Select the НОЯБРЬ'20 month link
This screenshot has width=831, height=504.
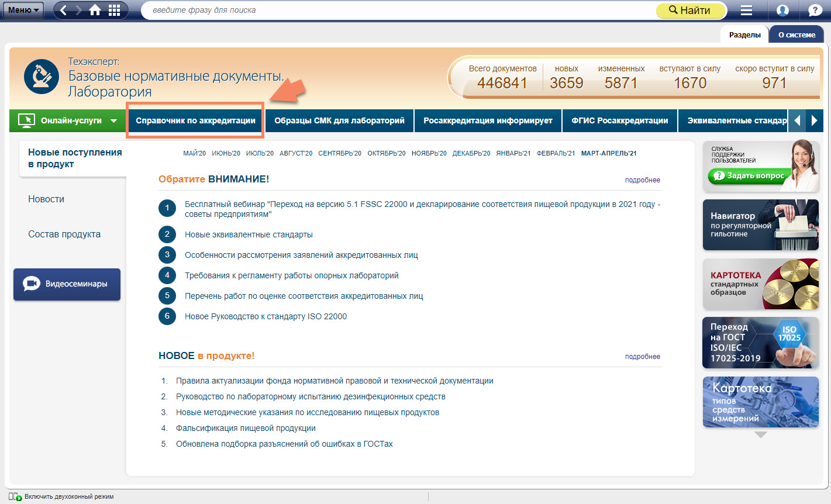tap(429, 153)
